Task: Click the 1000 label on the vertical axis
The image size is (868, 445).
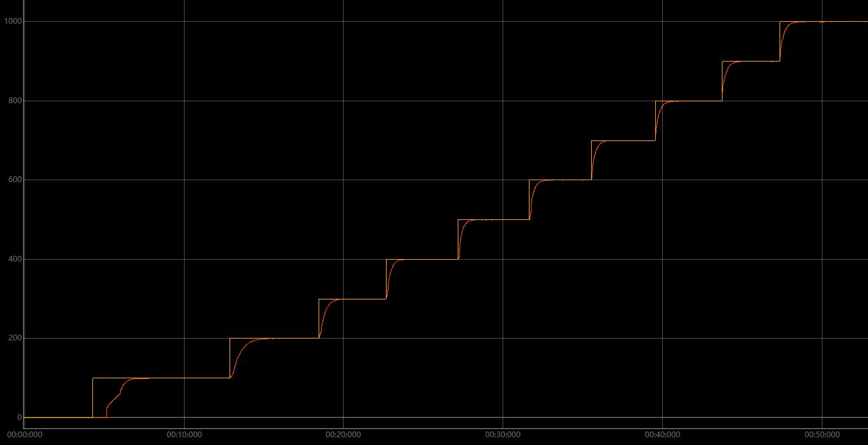Action: click(x=12, y=21)
